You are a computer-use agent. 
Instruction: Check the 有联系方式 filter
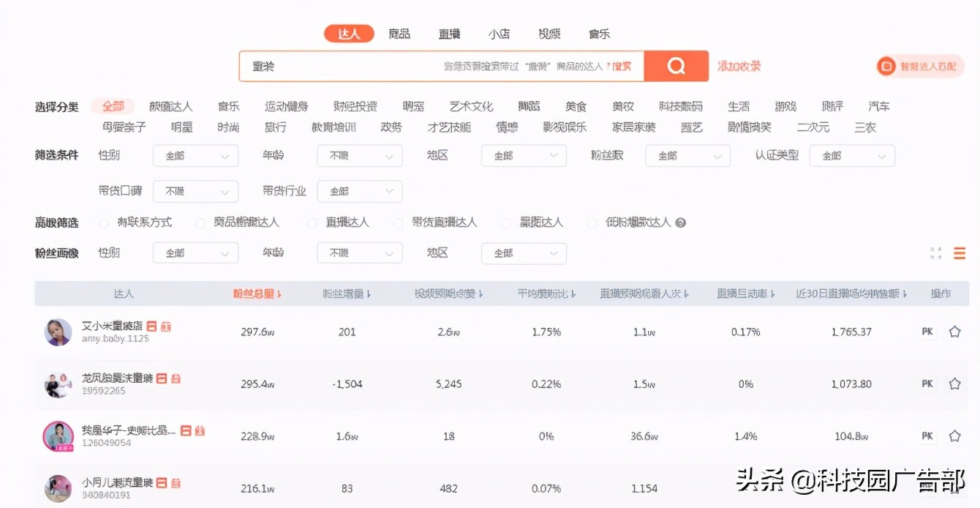click(x=103, y=223)
